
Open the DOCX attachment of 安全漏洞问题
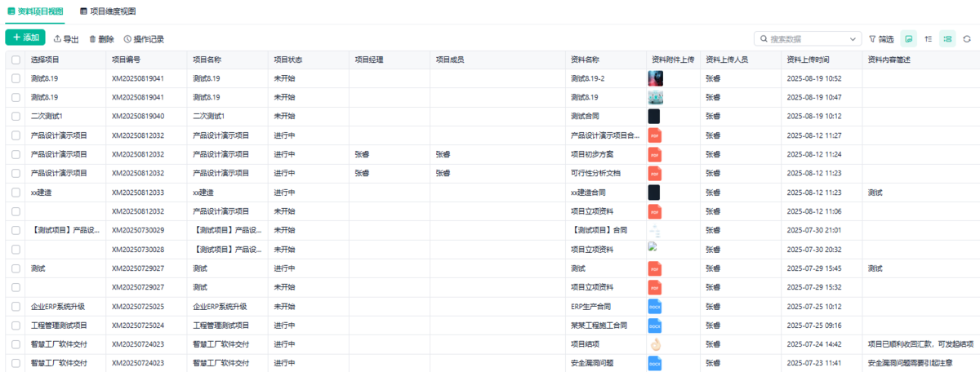point(655,363)
